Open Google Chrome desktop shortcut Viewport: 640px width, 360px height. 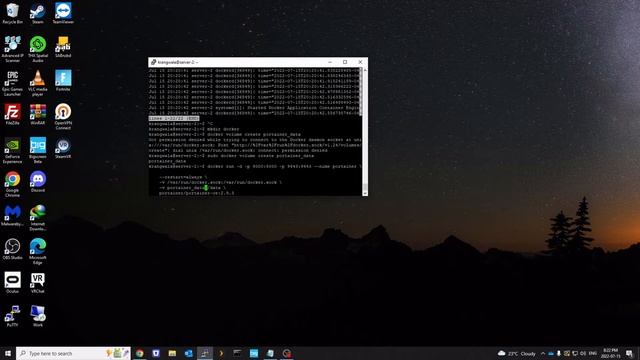[x=12, y=184]
